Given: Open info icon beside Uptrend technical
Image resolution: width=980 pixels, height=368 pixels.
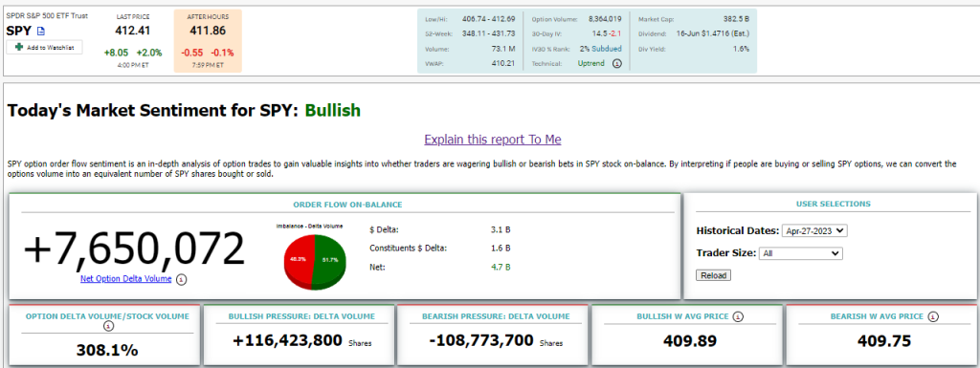Looking at the screenshot, I should [x=617, y=64].
